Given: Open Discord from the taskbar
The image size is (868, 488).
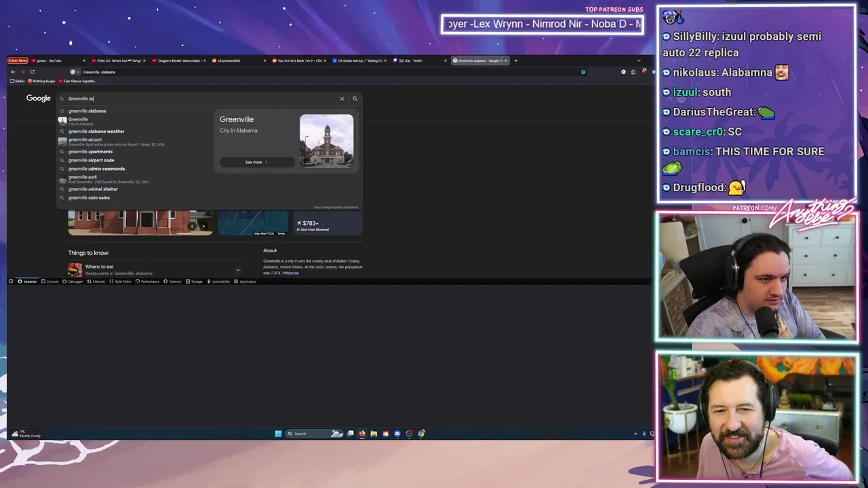Looking at the screenshot, I should (397, 434).
